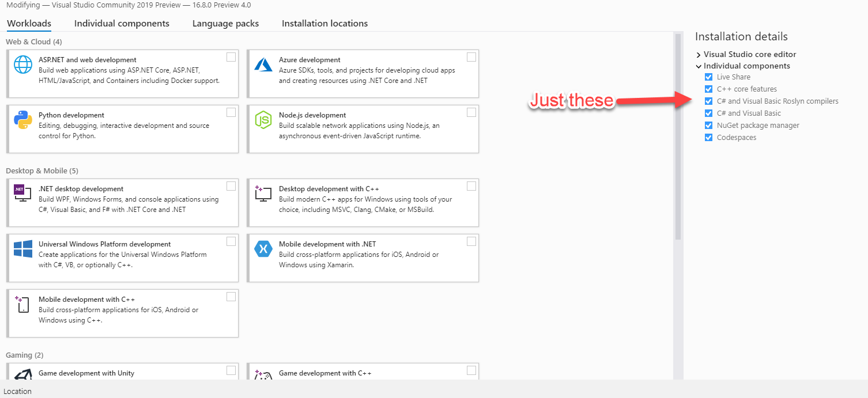
Task: Click the ASP.NET globe icon
Action: [23, 65]
